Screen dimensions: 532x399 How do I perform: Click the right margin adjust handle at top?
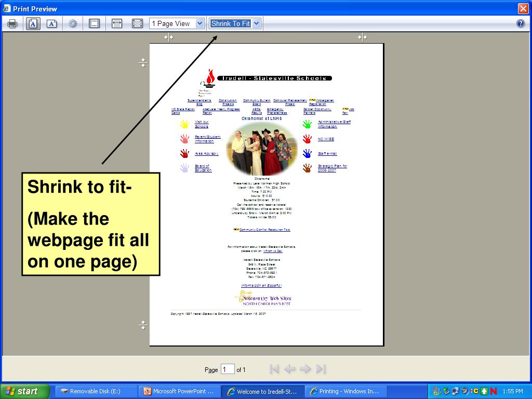coord(362,37)
